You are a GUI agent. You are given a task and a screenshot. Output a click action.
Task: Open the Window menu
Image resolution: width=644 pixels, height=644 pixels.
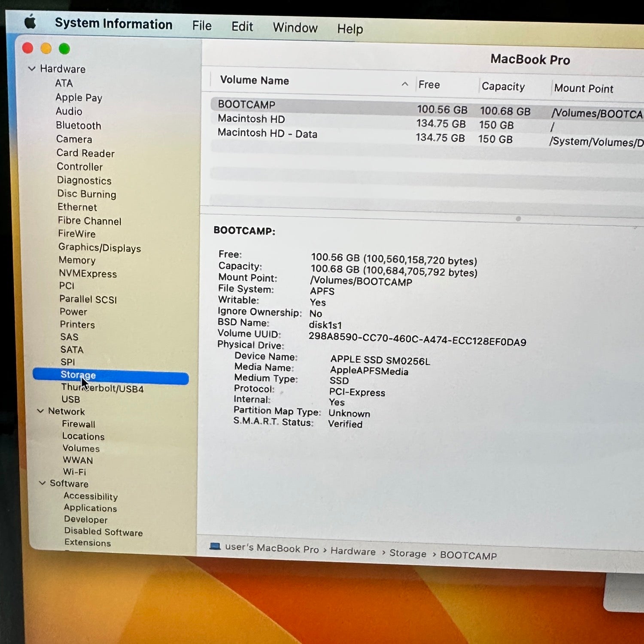pos(295,28)
